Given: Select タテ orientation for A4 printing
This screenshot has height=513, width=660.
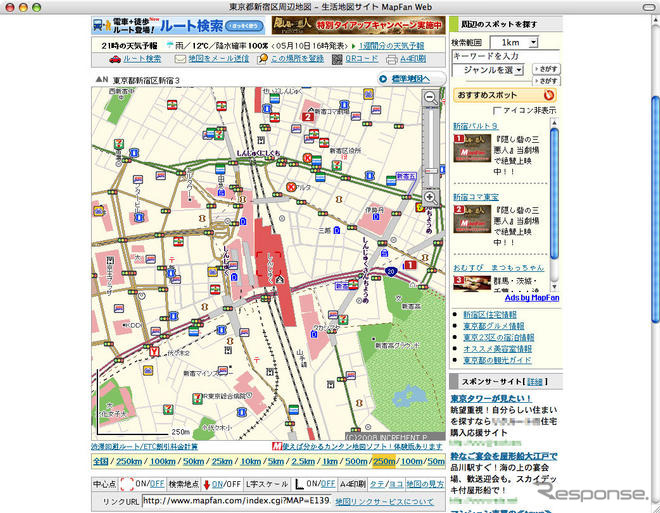Looking at the screenshot, I should point(377,484).
